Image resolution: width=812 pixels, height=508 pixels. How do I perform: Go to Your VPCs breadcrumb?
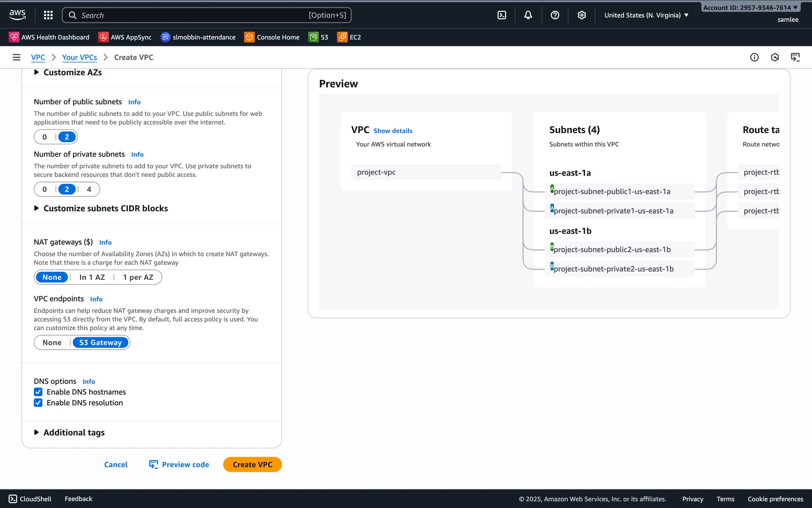[x=80, y=57]
